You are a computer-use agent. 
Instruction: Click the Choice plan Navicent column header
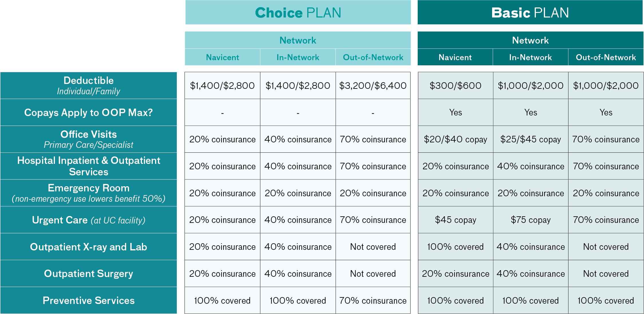(x=223, y=57)
